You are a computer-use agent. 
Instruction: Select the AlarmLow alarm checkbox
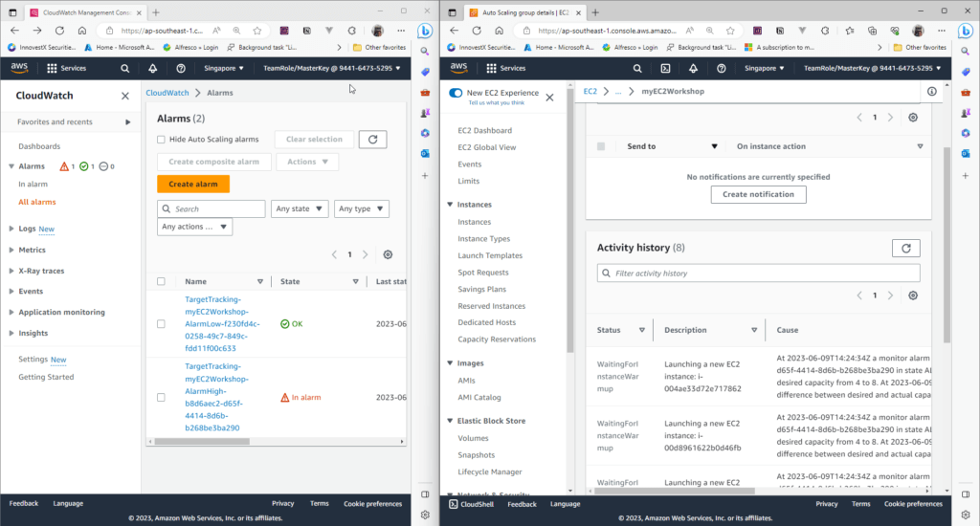pyautogui.click(x=161, y=323)
